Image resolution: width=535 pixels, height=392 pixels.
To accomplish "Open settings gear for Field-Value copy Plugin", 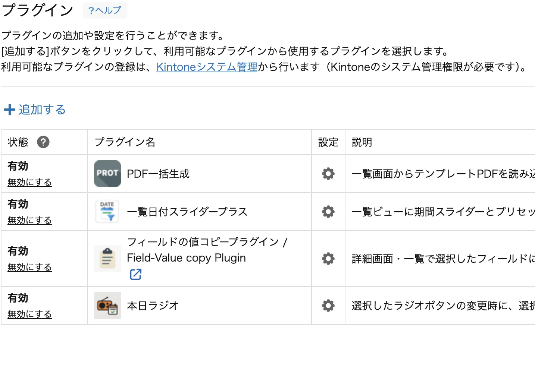I will pos(328,258).
